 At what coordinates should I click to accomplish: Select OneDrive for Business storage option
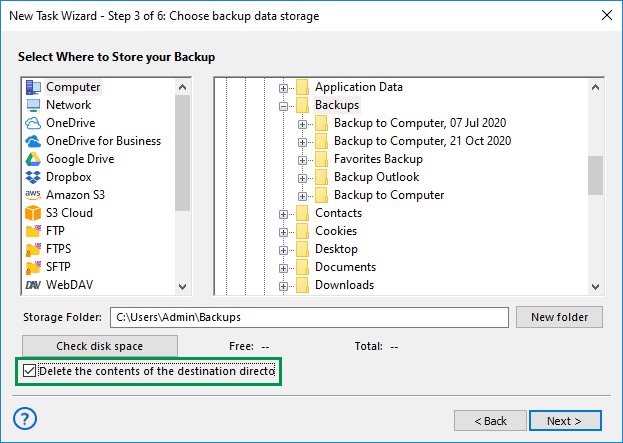click(x=103, y=141)
